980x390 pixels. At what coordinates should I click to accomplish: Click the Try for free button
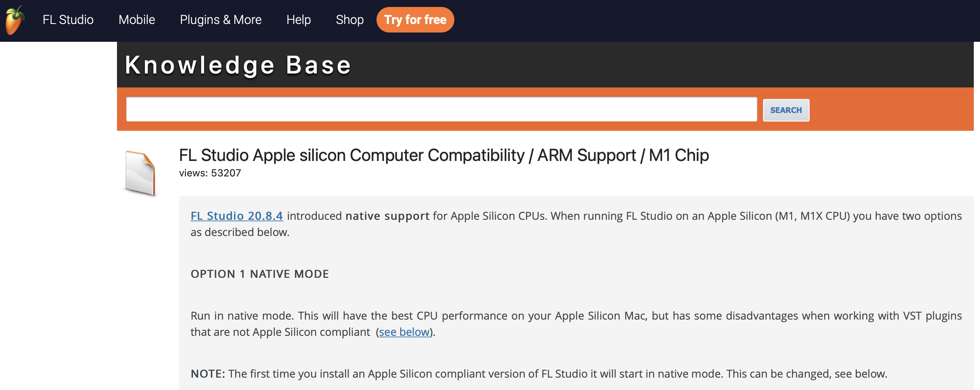[x=415, y=19]
